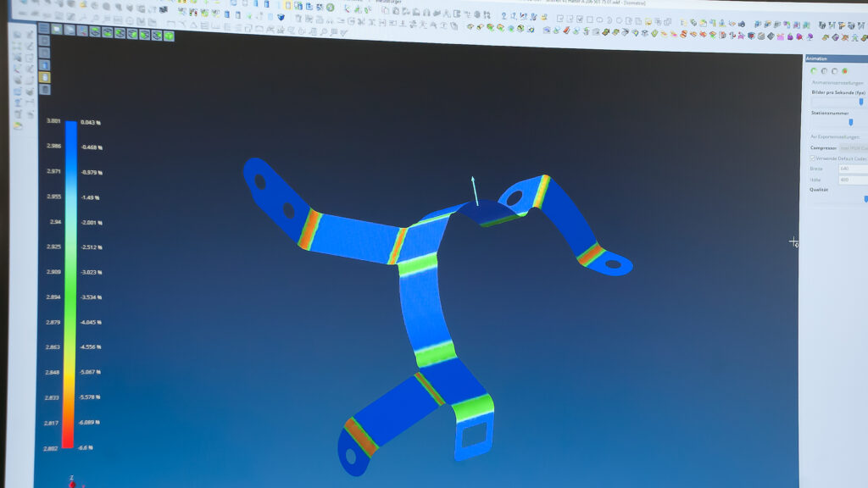Click the yellow highlighted icon in the vertical viewport strip

44,77
